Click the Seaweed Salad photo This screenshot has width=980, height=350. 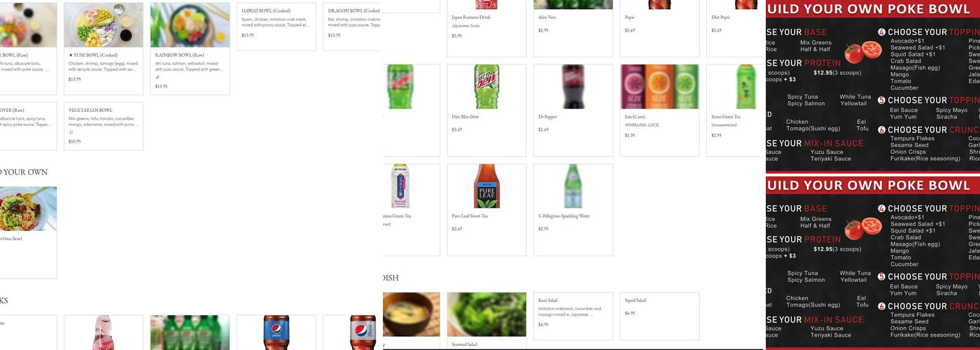pyautogui.click(x=486, y=314)
